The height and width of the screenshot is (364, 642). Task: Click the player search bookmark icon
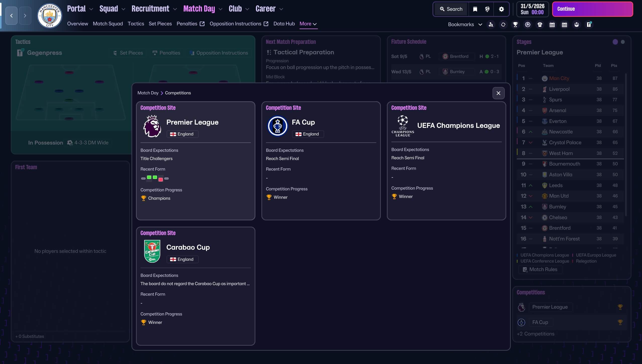[x=491, y=25]
